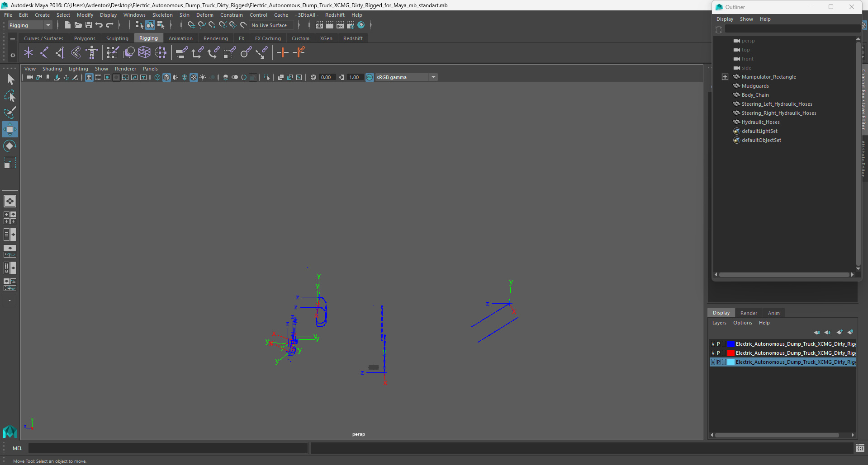Switch to the Animation shelf tab
The width and height of the screenshot is (868, 465).
pos(180,38)
